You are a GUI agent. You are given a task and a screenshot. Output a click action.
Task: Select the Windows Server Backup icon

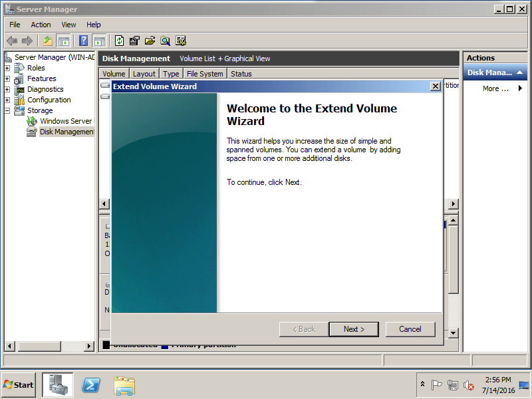[32, 121]
